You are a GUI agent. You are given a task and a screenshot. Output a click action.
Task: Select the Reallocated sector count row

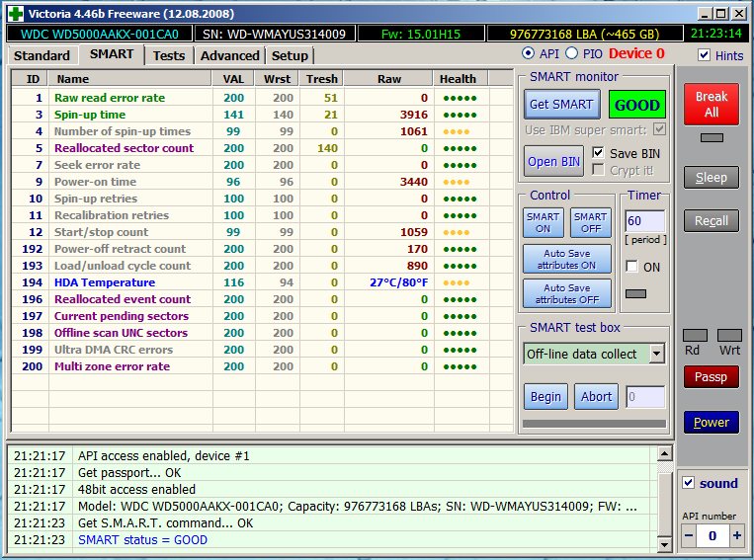[124, 148]
